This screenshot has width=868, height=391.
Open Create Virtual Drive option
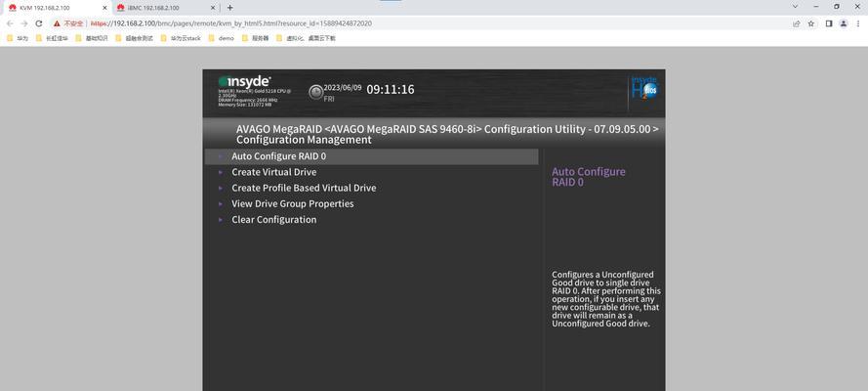click(x=274, y=172)
